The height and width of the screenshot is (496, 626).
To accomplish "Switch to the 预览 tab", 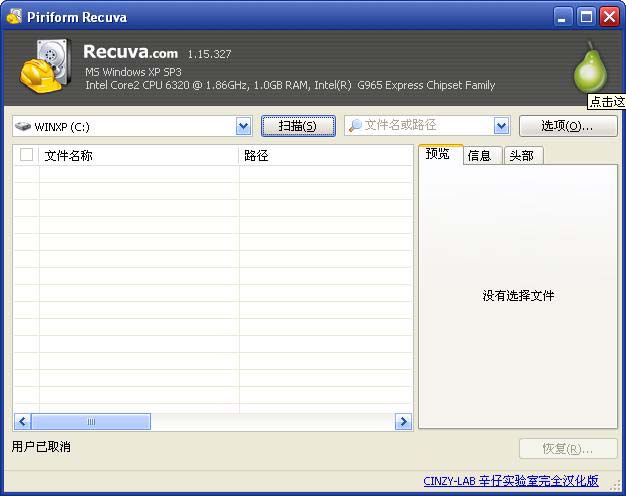I will (x=439, y=154).
